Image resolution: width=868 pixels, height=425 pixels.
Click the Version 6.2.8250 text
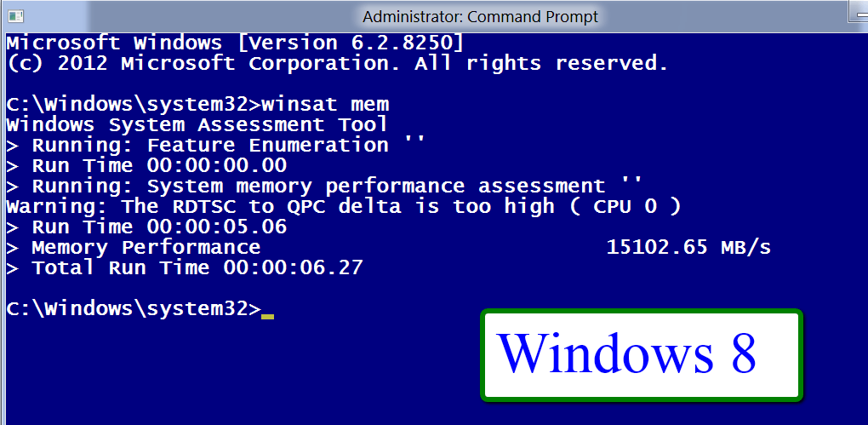click(351, 43)
